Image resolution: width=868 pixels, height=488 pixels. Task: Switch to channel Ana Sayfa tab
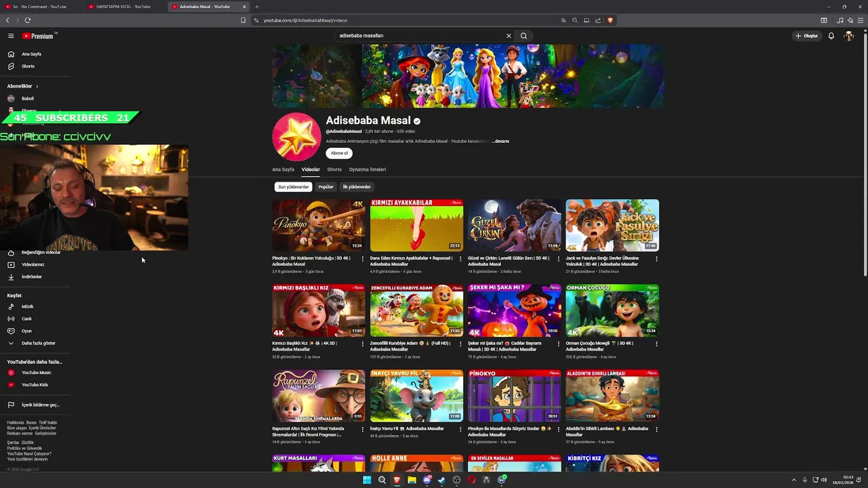click(283, 169)
